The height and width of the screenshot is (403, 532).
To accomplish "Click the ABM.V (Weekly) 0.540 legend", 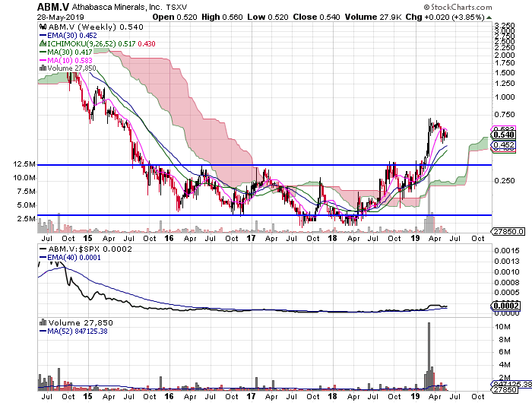I will (95, 27).
